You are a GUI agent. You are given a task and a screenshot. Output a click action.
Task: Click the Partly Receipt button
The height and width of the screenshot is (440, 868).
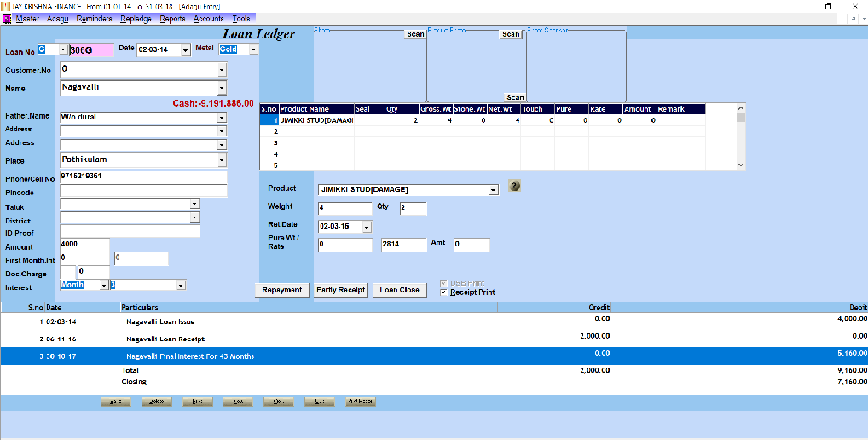(341, 290)
